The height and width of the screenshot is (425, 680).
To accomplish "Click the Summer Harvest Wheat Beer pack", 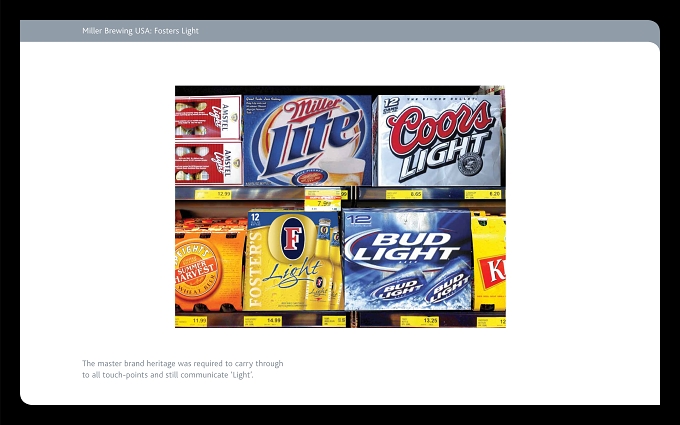I will (x=210, y=265).
